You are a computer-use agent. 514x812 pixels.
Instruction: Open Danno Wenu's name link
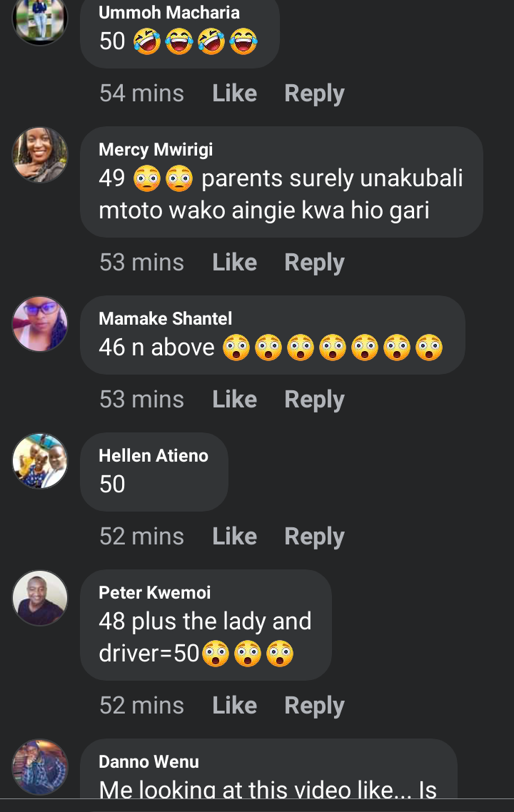click(x=148, y=762)
